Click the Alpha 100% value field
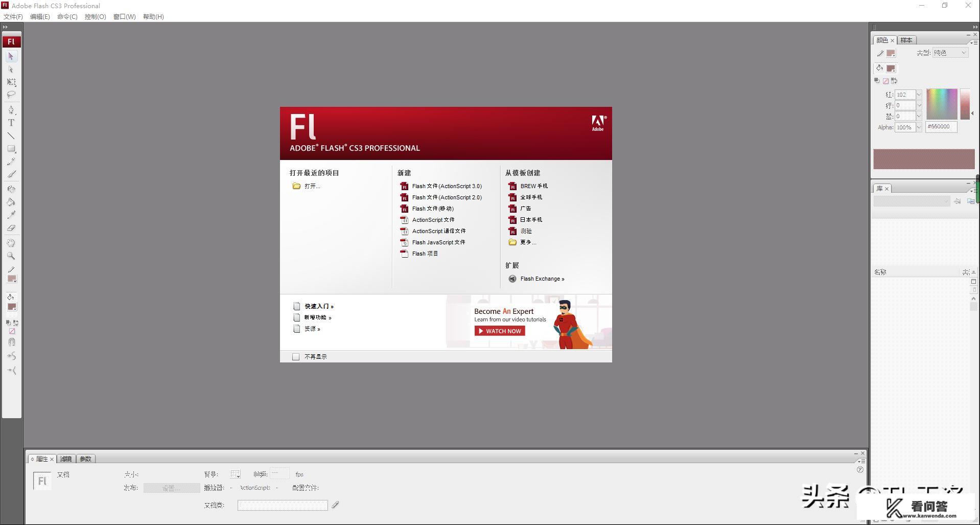 coord(905,127)
